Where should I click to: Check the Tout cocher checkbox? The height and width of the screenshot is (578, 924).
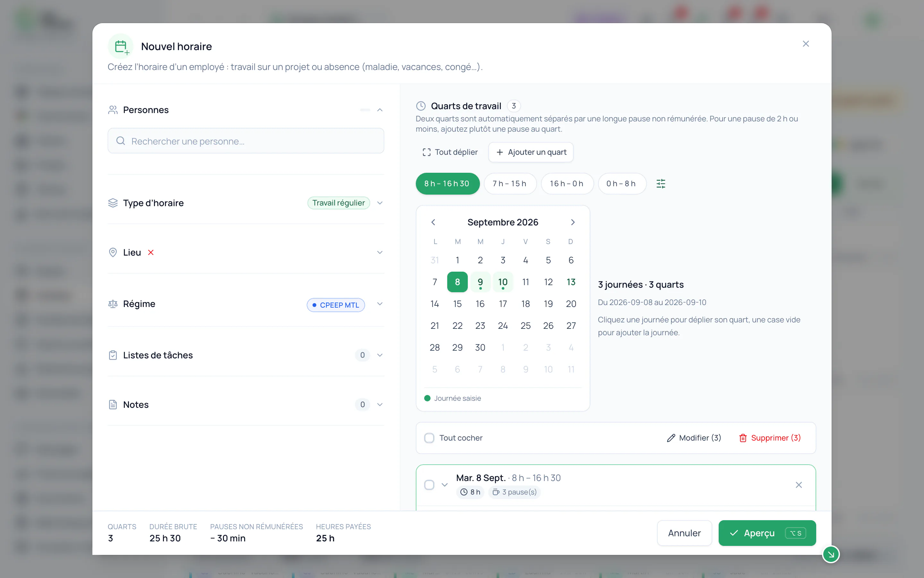point(429,438)
